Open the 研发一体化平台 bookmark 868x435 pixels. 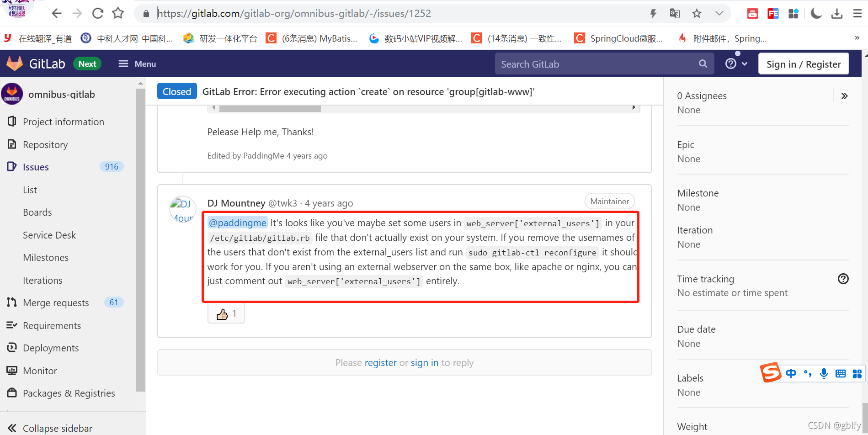(x=220, y=38)
